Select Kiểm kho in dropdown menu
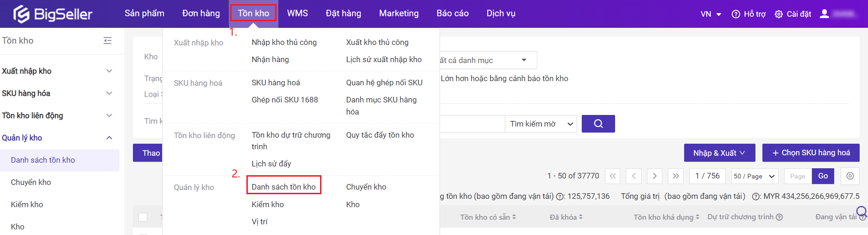 point(267,204)
